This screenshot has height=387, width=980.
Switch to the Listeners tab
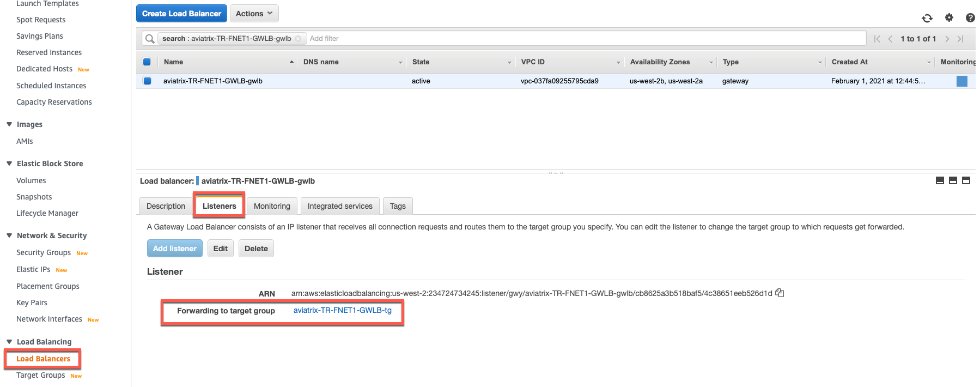[x=219, y=206]
